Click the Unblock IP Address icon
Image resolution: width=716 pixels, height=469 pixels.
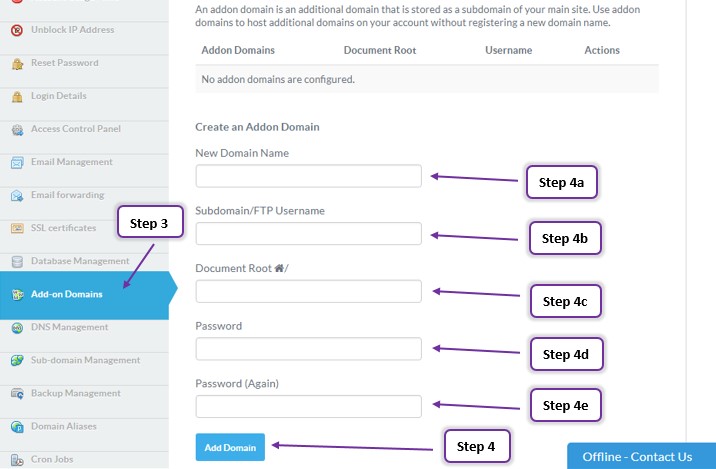[x=17, y=31]
